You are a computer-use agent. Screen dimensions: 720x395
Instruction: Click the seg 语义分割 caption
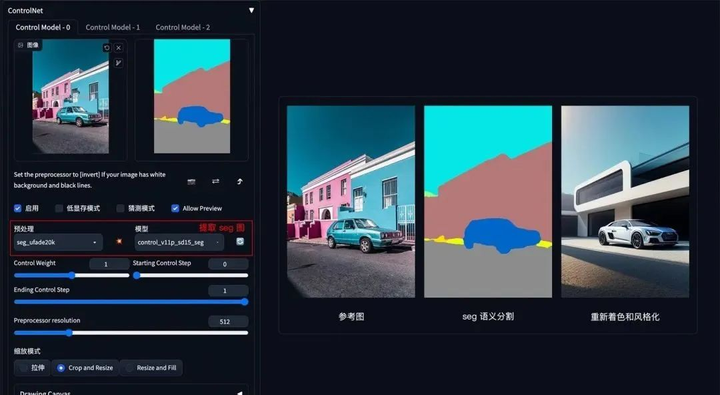488,317
